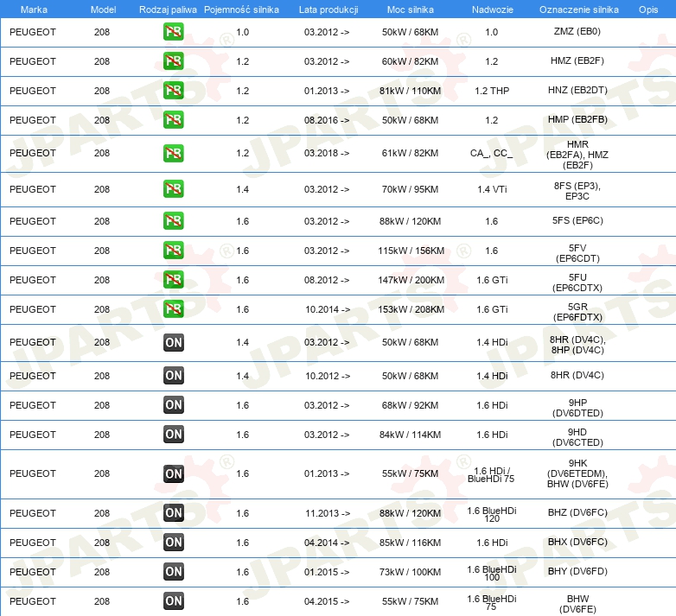Click the Oznaczenie silnika column header
676x616 pixels.
578,10
